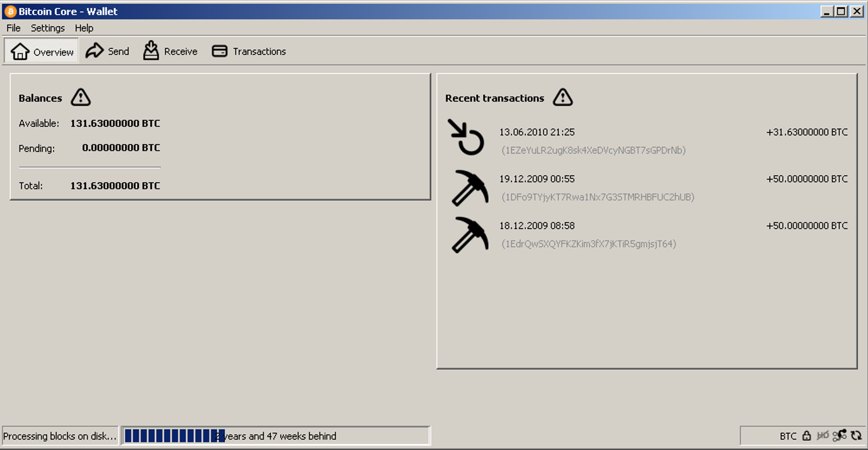
Task: Click the Balances out-of-sync warning icon
Action: click(x=81, y=98)
